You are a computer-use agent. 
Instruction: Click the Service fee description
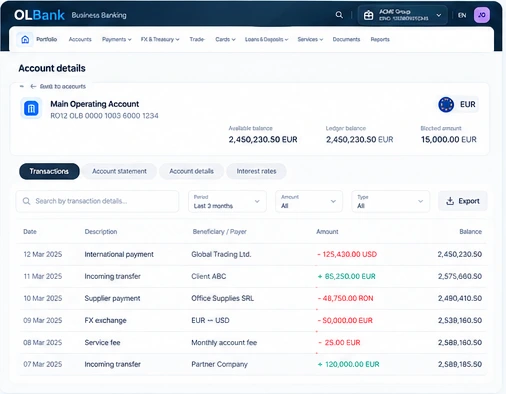pos(102,342)
